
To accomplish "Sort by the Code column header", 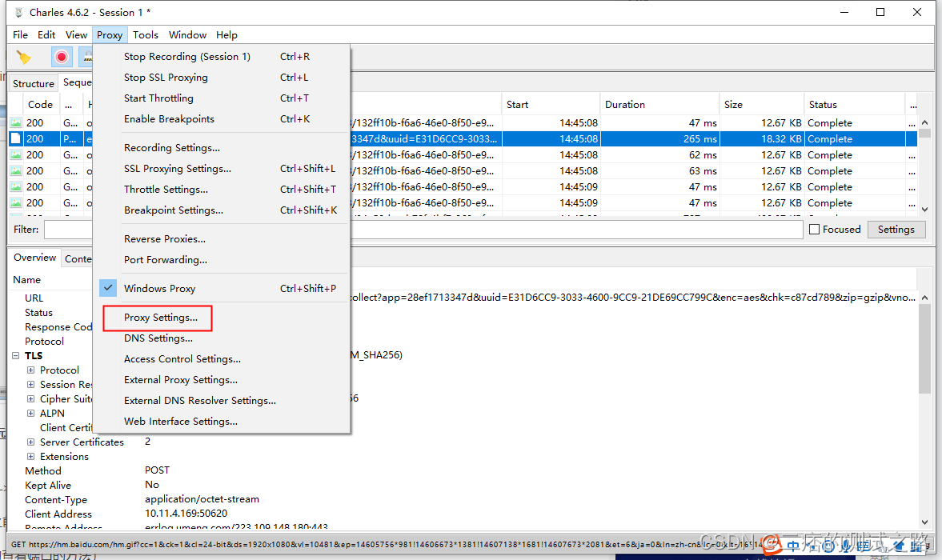I will click(40, 105).
